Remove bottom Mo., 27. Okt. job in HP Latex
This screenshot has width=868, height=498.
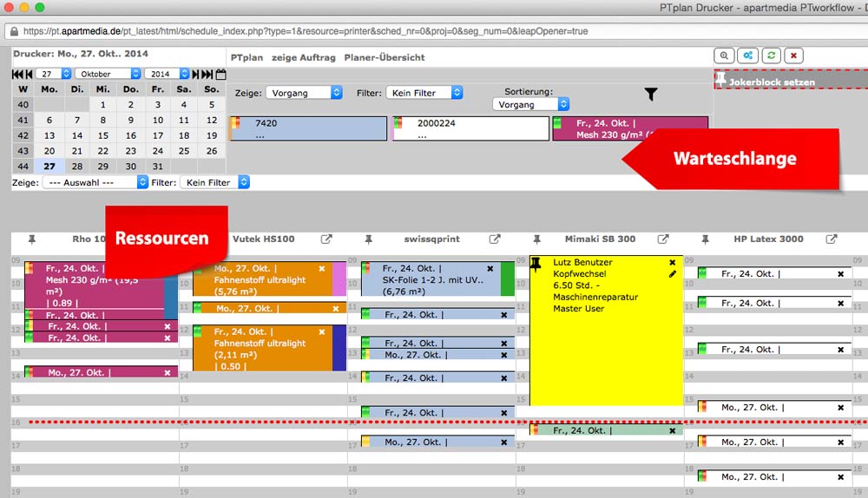click(x=841, y=477)
